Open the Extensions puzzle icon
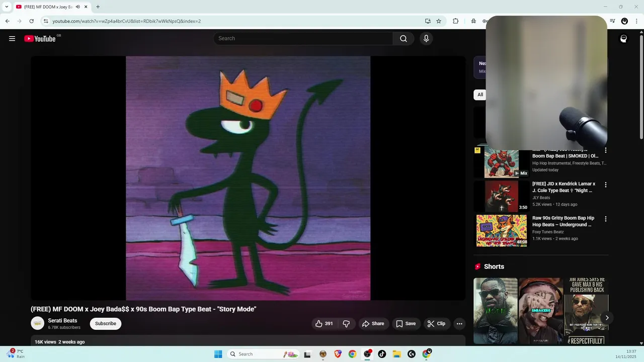This screenshot has height=362, width=644. (455, 21)
